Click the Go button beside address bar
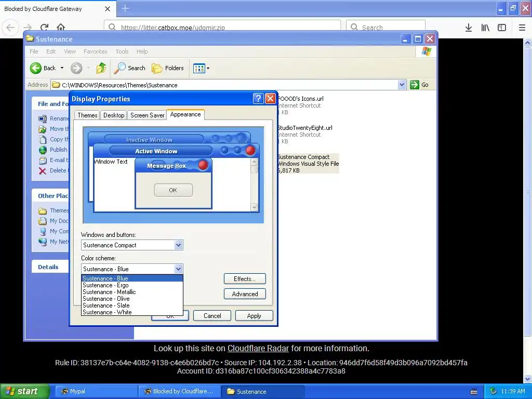Image resolution: width=532 pixels, height=399 pixels. tap(419, 85)
